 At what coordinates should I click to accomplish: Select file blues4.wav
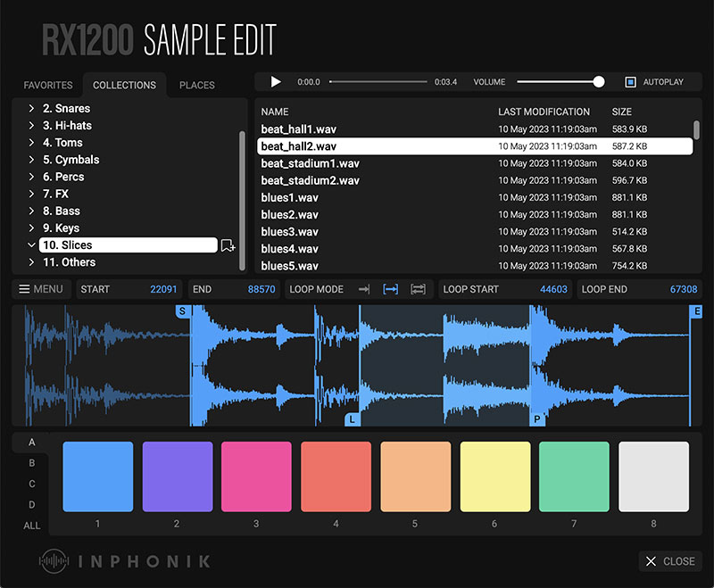point(475,248)
